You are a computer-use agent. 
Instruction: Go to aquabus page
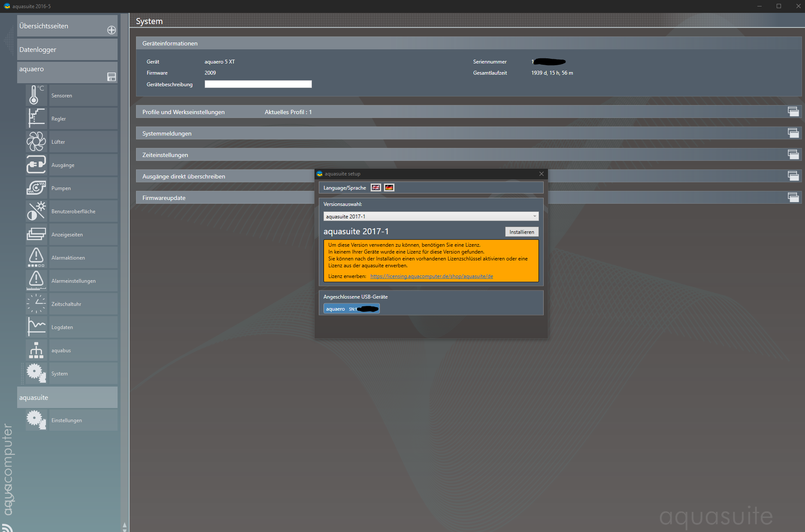pos(83,350)
